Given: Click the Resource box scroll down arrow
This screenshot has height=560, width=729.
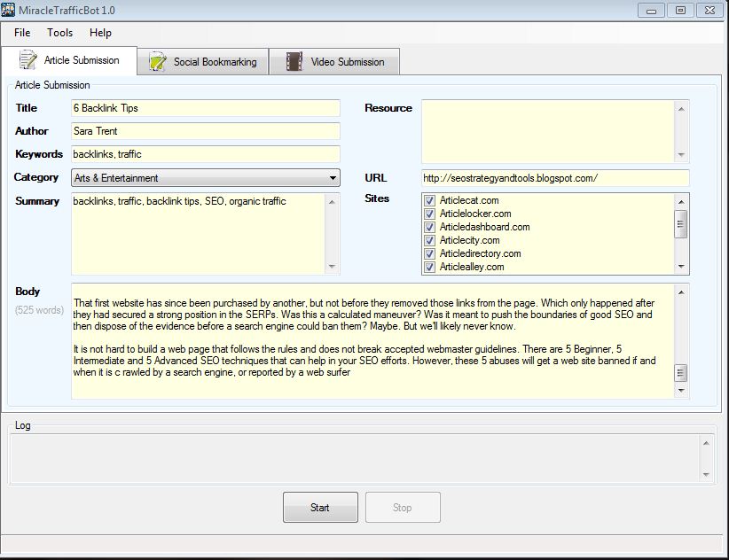Looking at the screenshot, I should (681, 155).
